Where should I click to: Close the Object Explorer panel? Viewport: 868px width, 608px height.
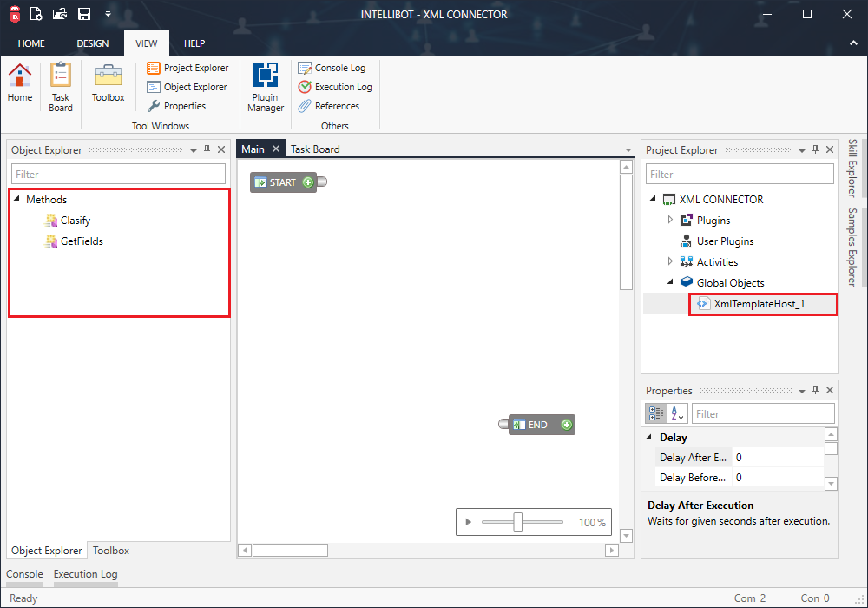[x=221, y=149]
